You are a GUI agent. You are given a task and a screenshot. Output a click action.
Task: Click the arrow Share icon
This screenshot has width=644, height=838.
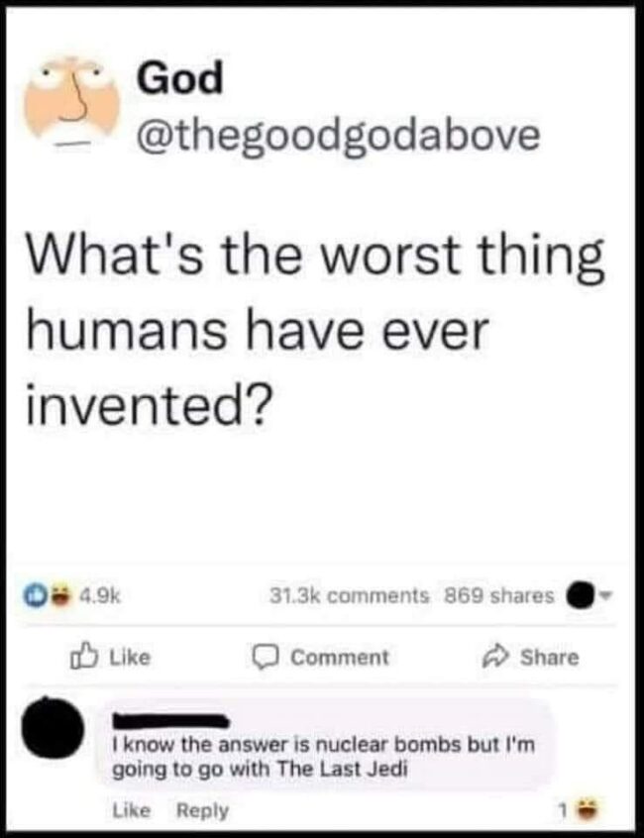[495, 658]
